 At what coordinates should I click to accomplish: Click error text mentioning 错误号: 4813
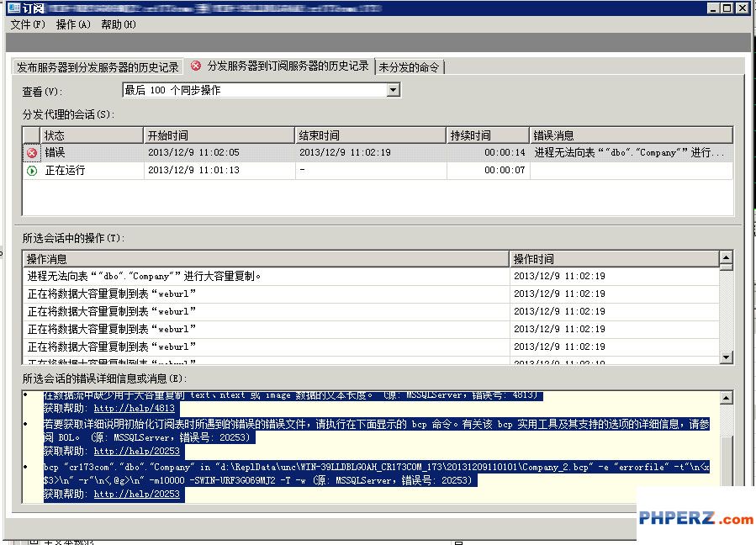[293, 395]
